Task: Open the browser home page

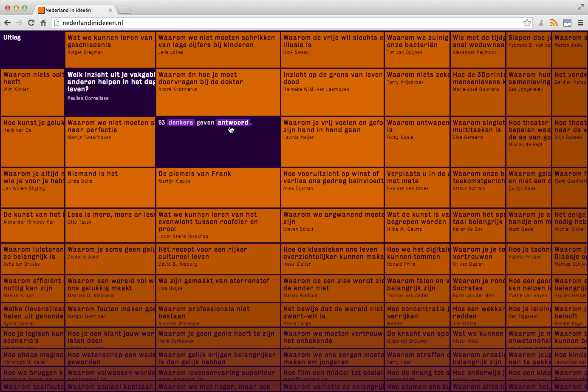Action: [x=43, y=23]
